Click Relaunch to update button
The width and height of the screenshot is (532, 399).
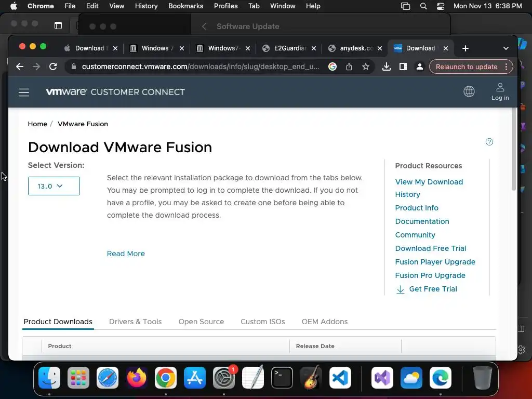(467, 67)
